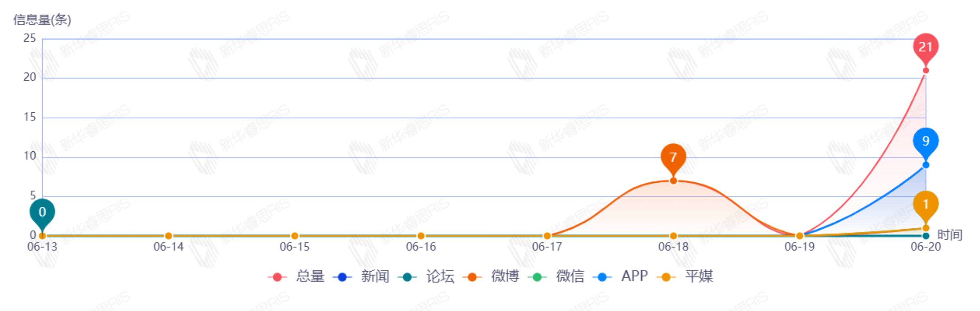Click the teal 0 marker pin
The image size is (980, 311).
coord(42,212)
